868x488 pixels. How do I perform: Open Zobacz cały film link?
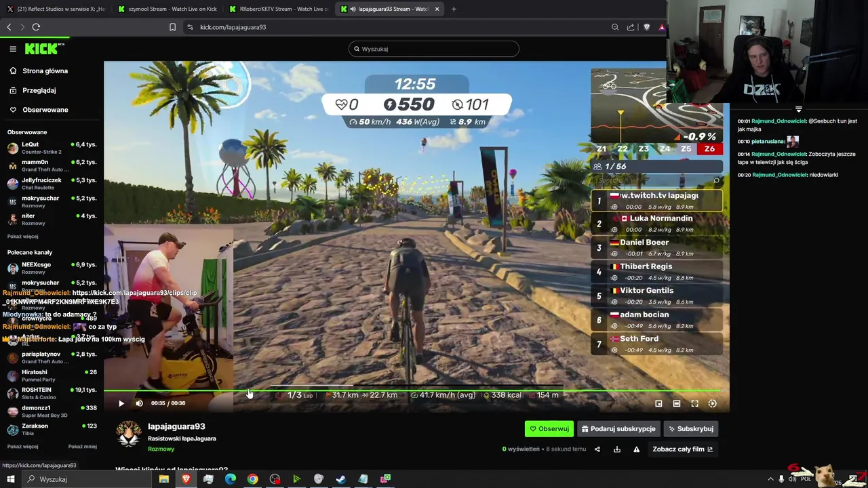coord(682,449)
